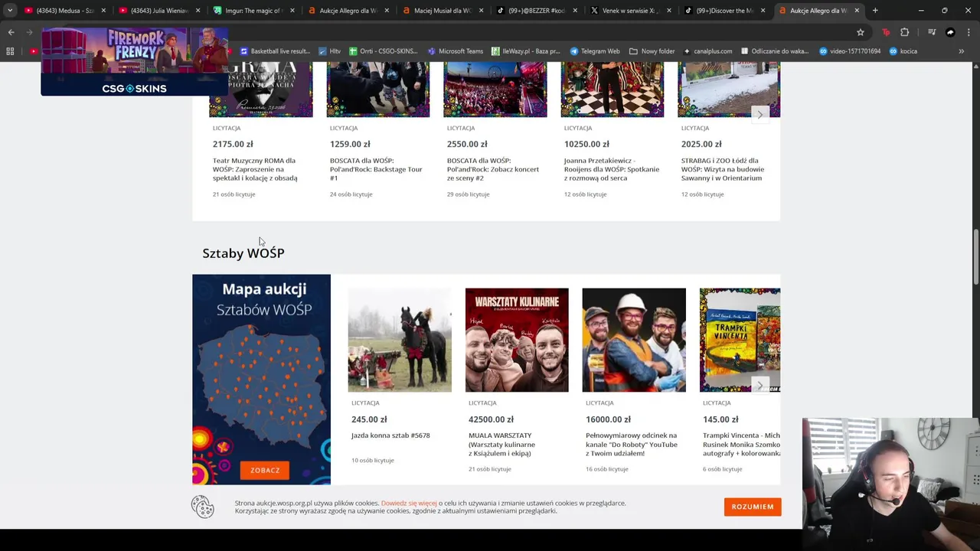Open the apps grid icon in bookmarks bar

coord(10,51)
